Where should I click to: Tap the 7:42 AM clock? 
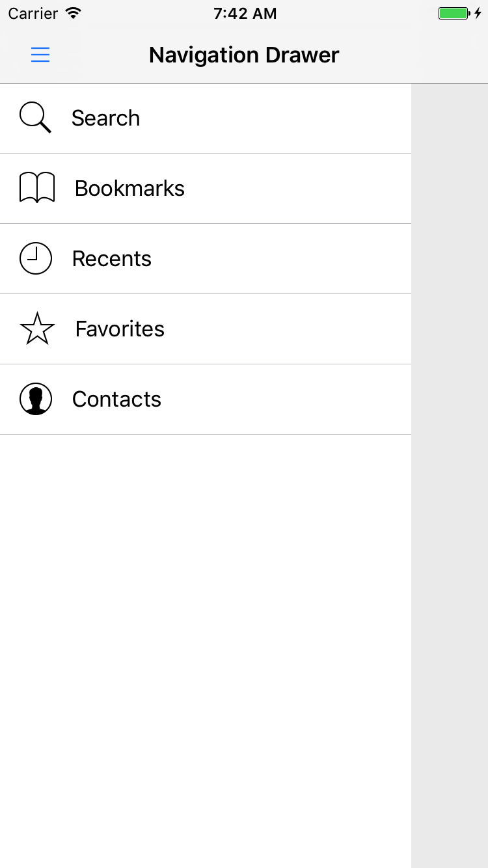pyautogui.click(x=245, y=14)
